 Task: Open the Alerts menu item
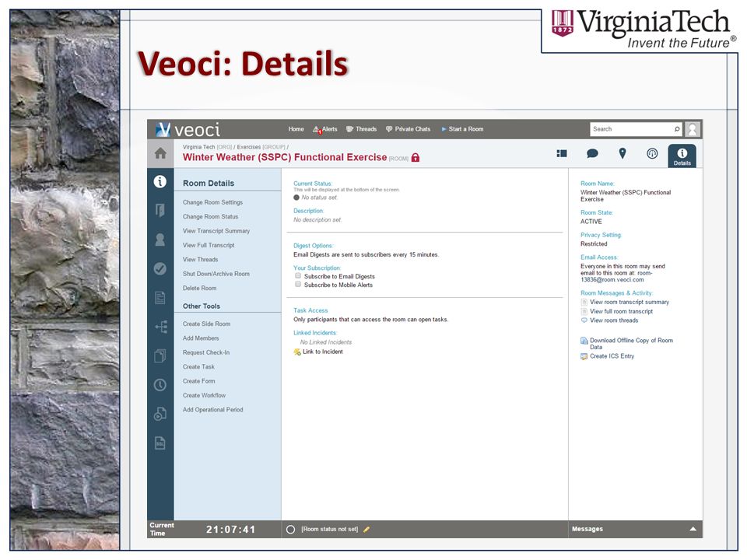325,129
